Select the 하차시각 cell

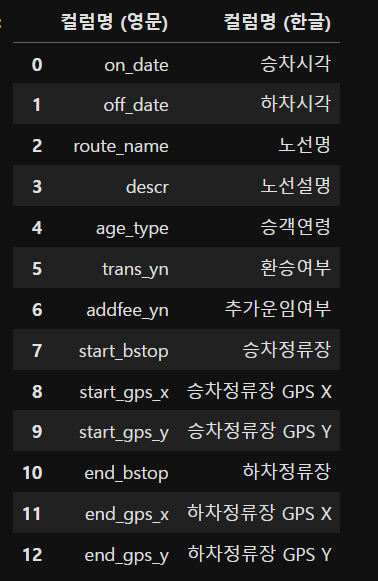295,104
